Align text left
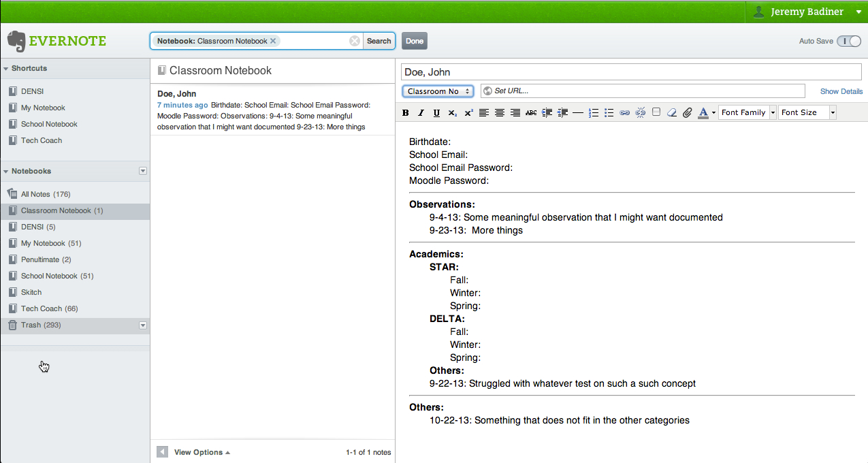 pos(484,113)
